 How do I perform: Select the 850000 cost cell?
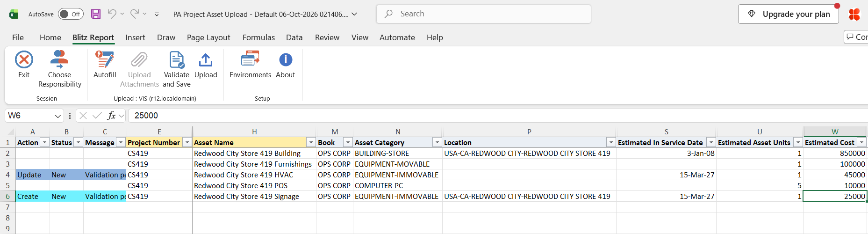coord(835,153)
